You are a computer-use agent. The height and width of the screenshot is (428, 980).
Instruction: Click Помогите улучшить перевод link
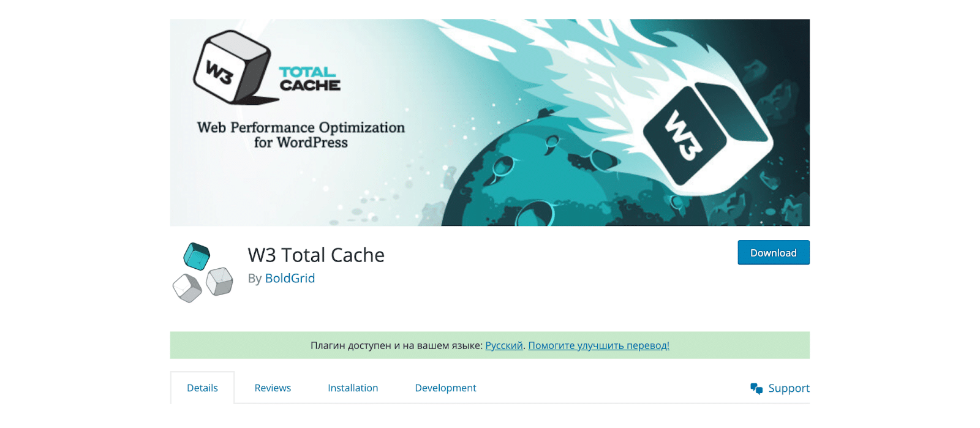[598, 345]
